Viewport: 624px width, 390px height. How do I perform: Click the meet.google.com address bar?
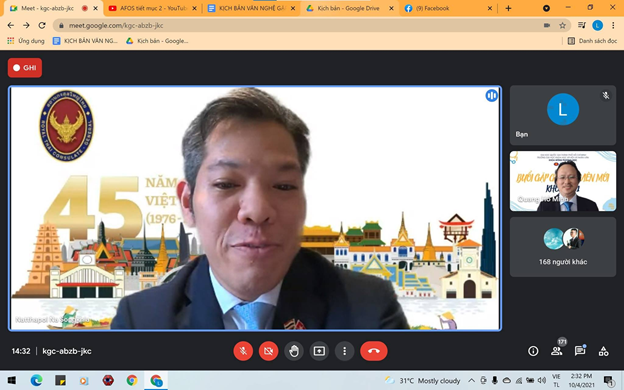pyautogui.click(x=302, y=25)
